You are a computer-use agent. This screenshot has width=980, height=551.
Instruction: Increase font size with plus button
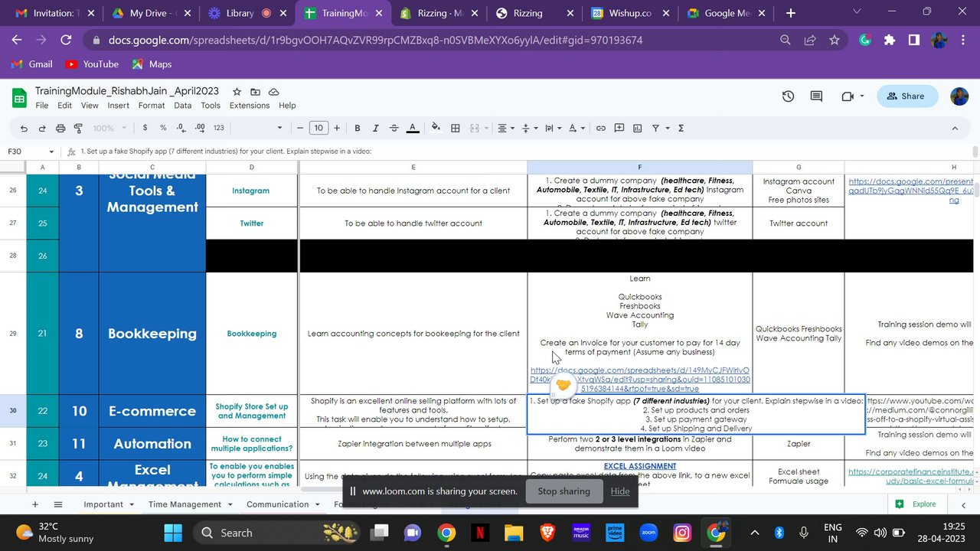pyautogui.click(x=337, y=129)
